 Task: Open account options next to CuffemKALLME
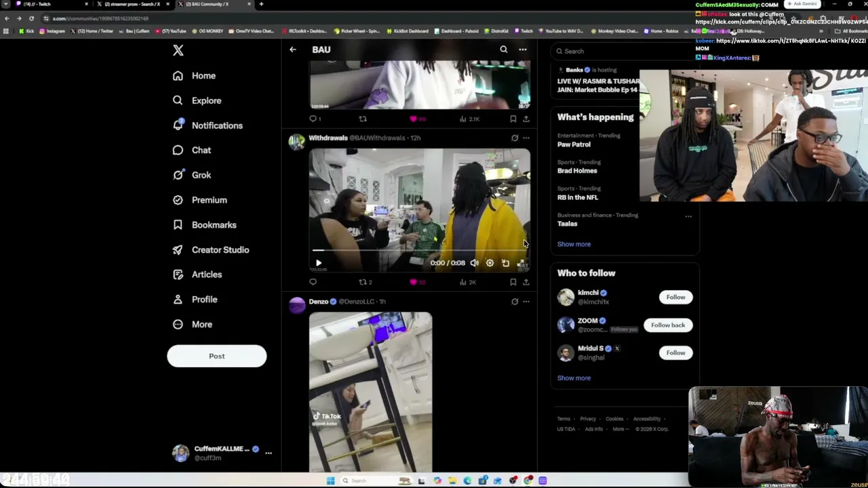[269, 453]
